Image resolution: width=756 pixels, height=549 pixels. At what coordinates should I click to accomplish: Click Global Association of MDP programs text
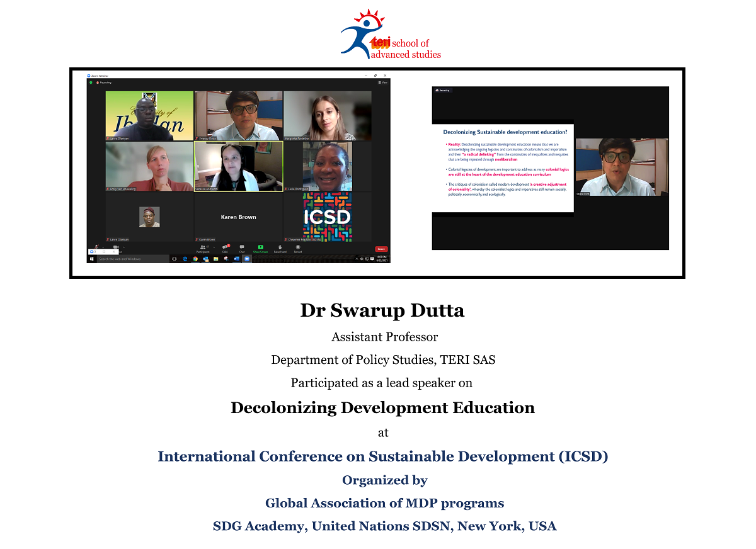pyautogui.click(x=384, y=503)
